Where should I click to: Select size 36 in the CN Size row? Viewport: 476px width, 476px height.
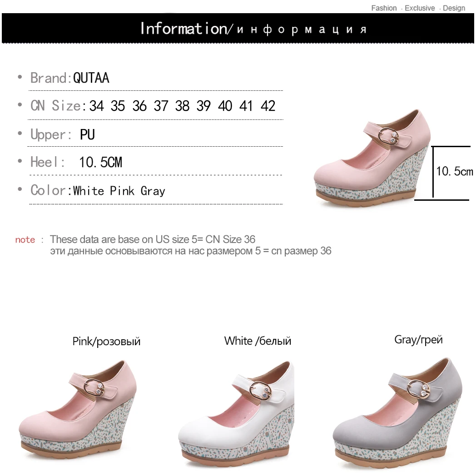(x=139, y=106)
